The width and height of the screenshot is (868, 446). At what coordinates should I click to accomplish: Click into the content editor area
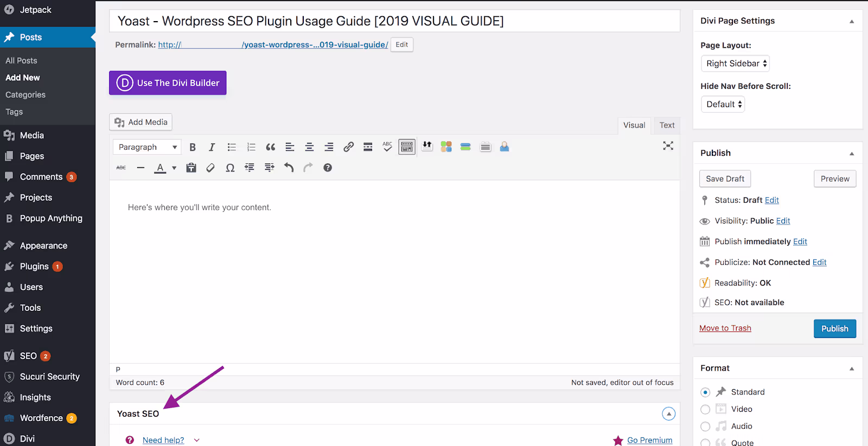pos(394,271)
